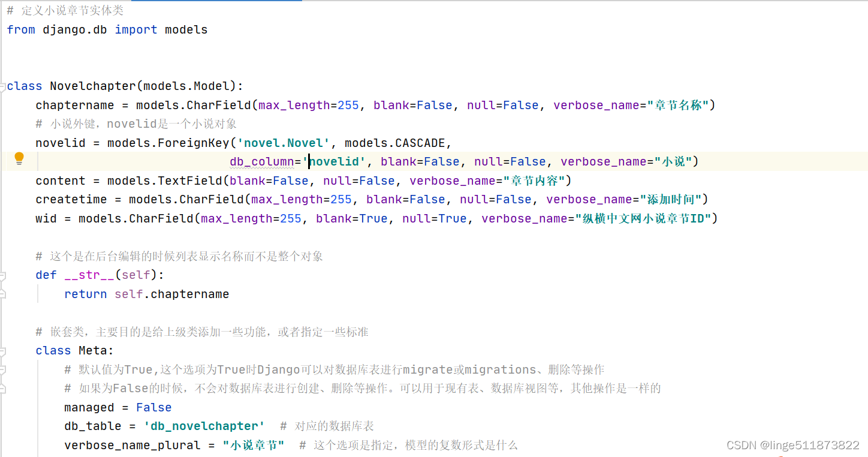Click the comment starting '# 嵌套类'

202,332
